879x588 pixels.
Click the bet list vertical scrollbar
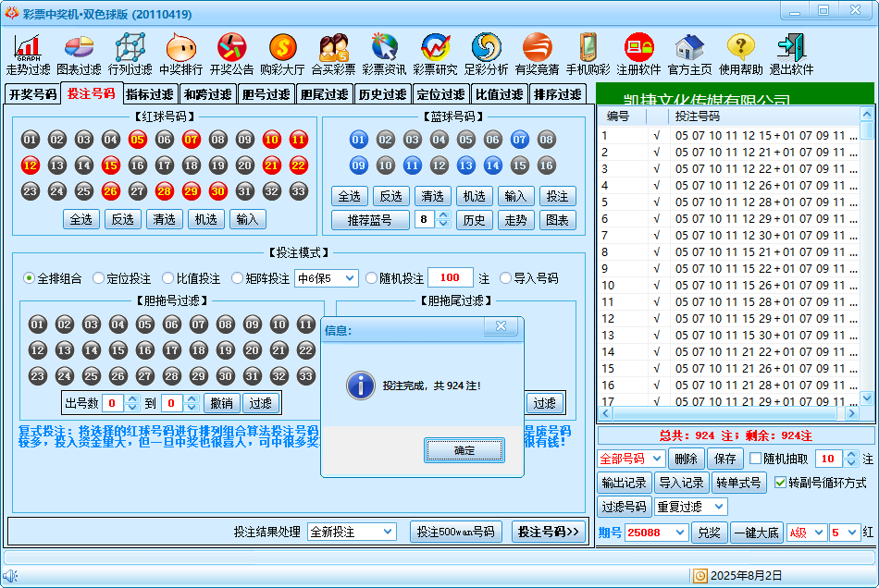(x=866, y=259)
